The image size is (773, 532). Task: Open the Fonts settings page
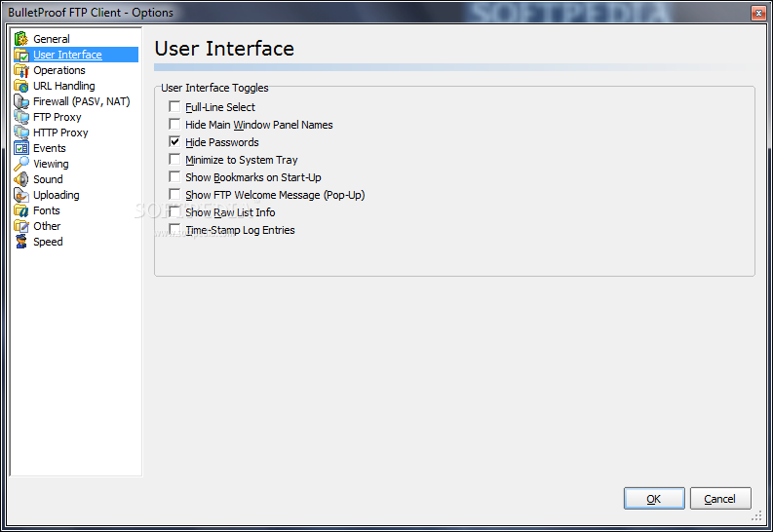coord(47,210)
